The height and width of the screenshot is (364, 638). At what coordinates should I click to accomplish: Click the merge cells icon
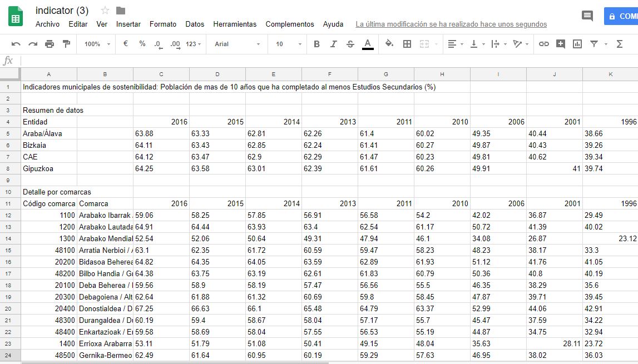click(x=424, y=44)
